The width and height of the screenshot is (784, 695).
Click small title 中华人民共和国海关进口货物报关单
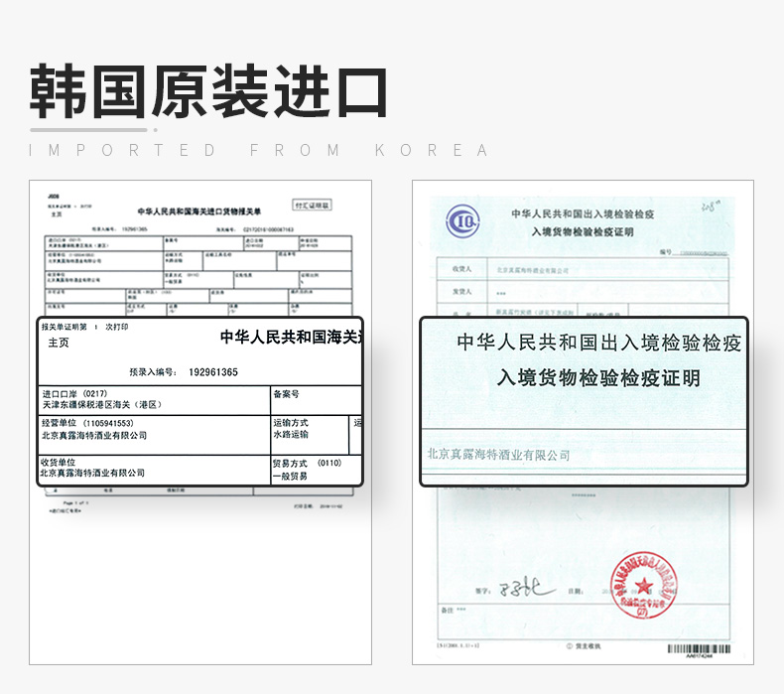[199, 211]
